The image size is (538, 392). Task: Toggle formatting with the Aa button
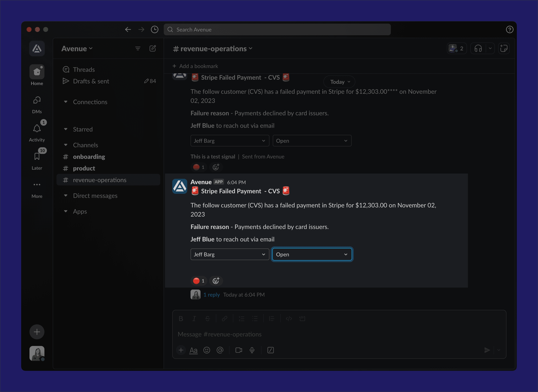click(193, 350)
